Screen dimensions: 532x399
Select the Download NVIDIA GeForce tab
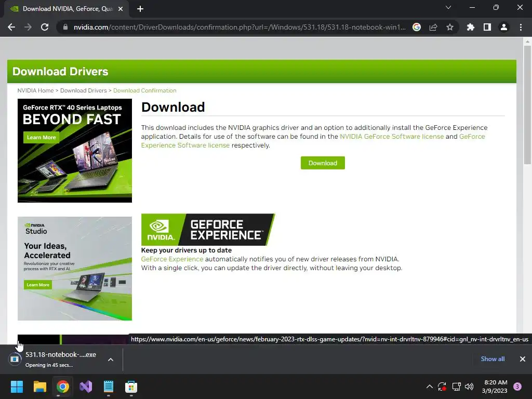(66, 9)
